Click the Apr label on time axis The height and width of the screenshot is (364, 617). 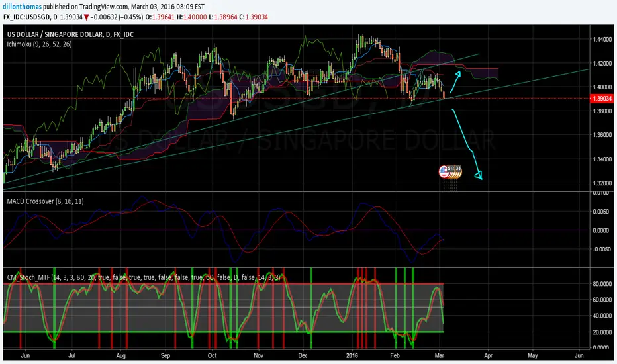(488, 356)
